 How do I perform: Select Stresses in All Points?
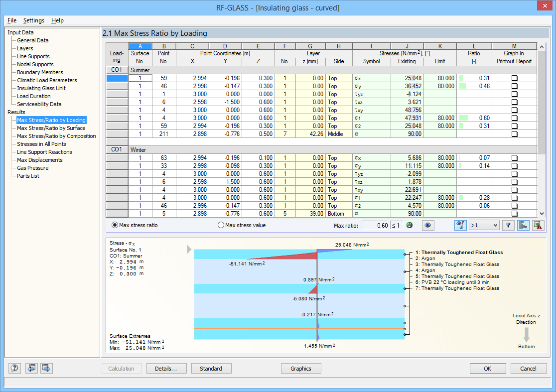coord(41,144)
